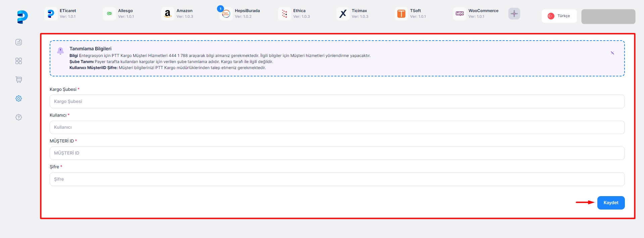Screen dimensions: 644x238
Task: Dismiss the Tanımlama Bilgileri info box
Action: click(x=612, y=53)
